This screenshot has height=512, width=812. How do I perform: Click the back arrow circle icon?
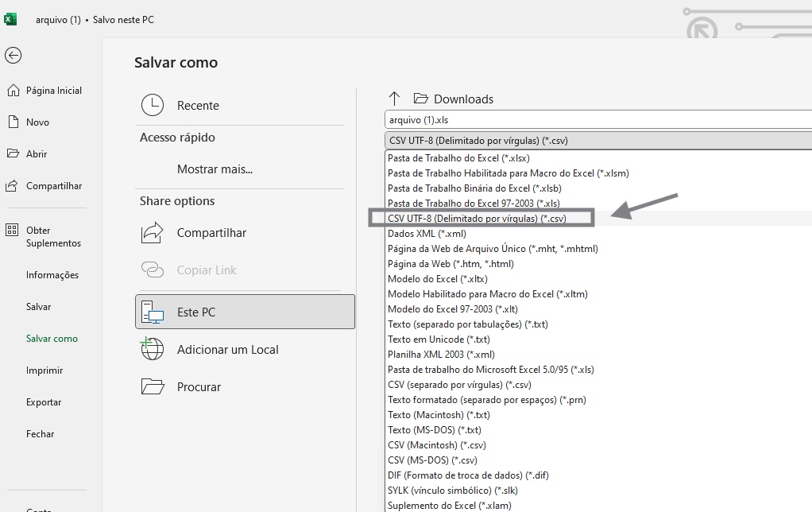click(13, 55)
